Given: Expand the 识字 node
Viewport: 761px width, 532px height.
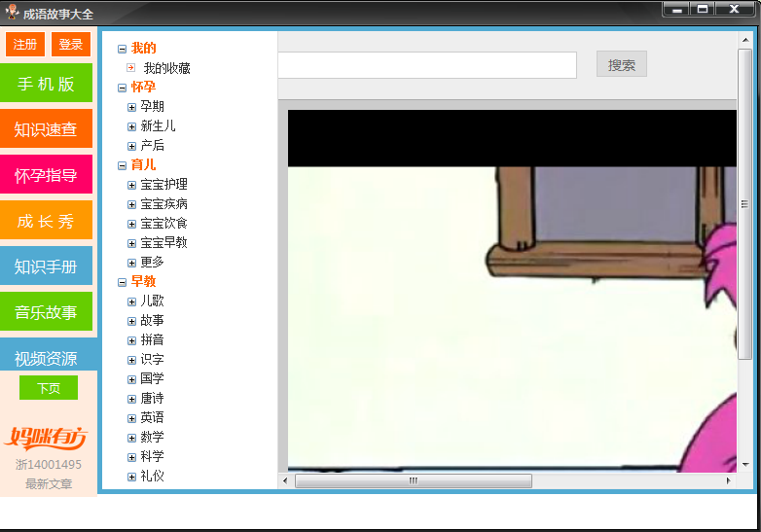Looking at the screenshot, I should [131, 360].
